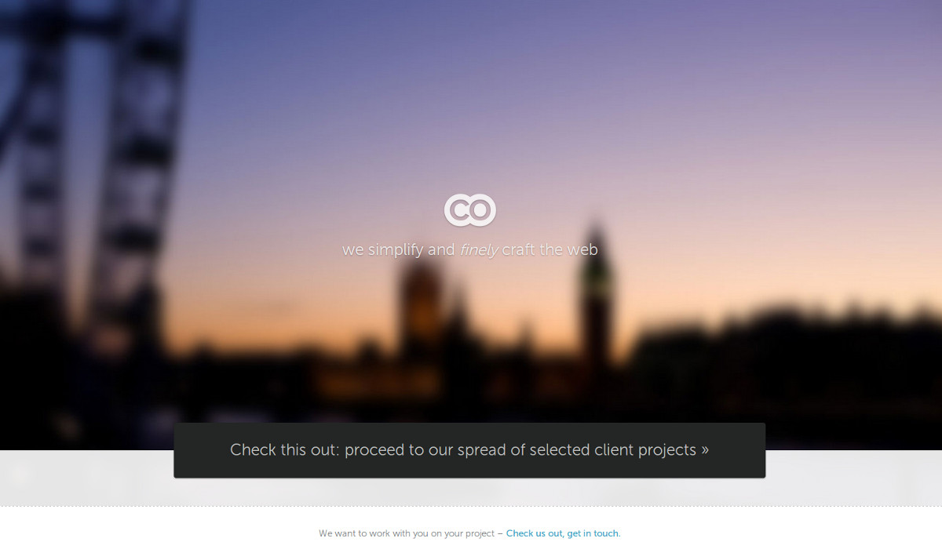Screen dimensions: 942x560
Task: Click the words 'client projects' in the banner
Action: click(x=645, y=450)
